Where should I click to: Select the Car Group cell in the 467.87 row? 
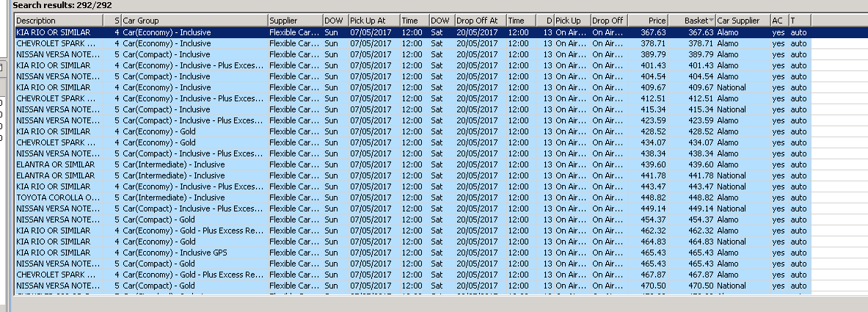[194, 275]
